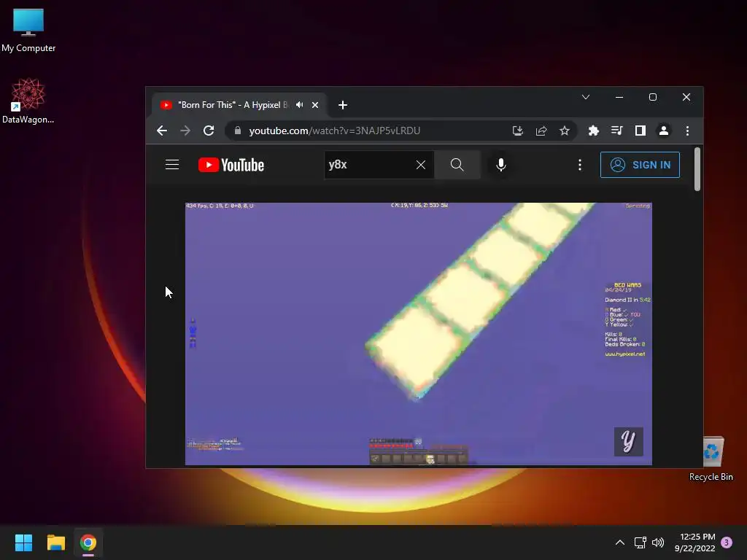Mute tab via speaker icon on tab
Screen dimensions: 747x560
300,105
